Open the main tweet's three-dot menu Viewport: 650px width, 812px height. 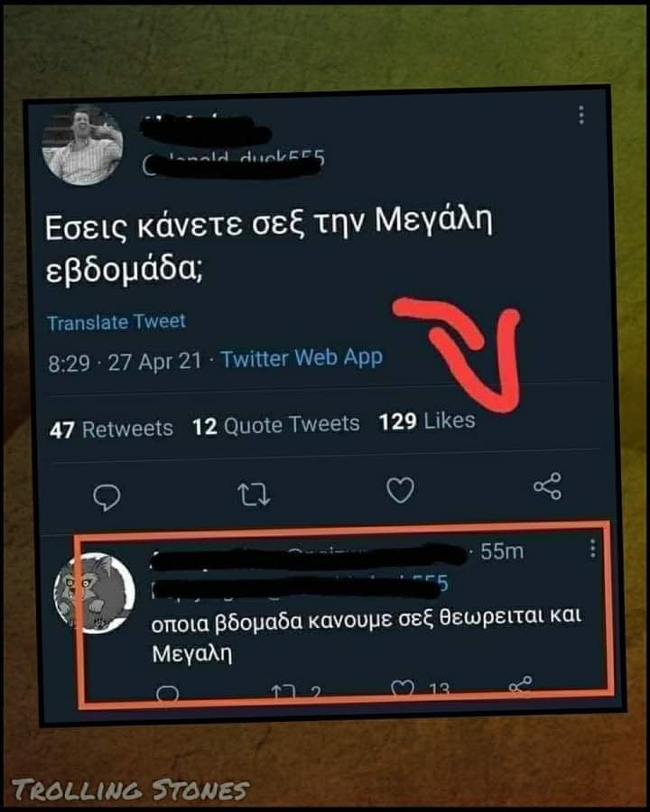point(581,115)
